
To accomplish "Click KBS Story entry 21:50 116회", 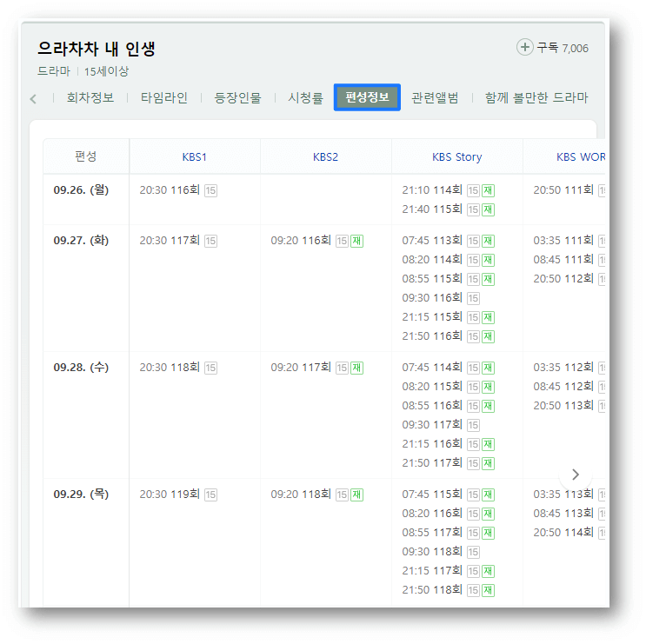I will pyautogui.click(x=432, y=336).
